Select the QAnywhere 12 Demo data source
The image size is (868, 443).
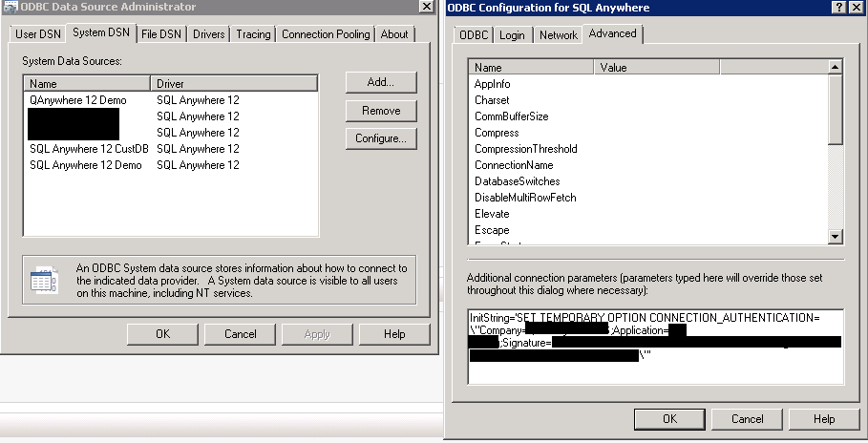tap(78, 100)
